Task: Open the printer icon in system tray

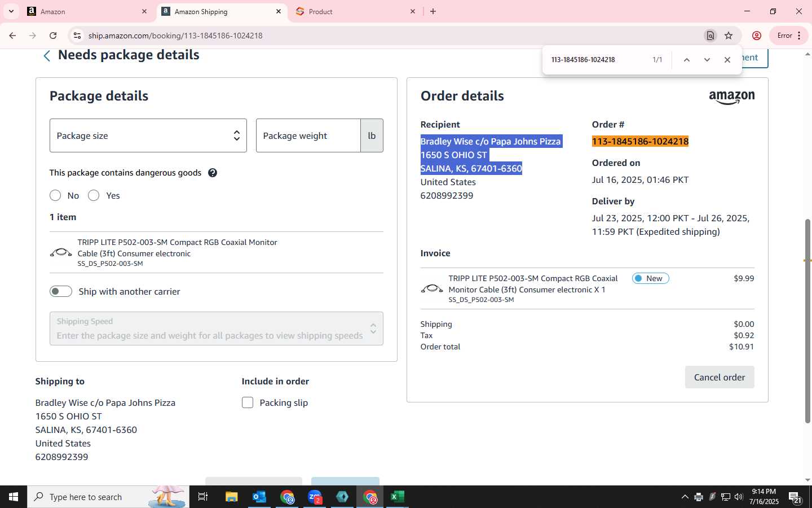Action: click(x=698, y=497)
